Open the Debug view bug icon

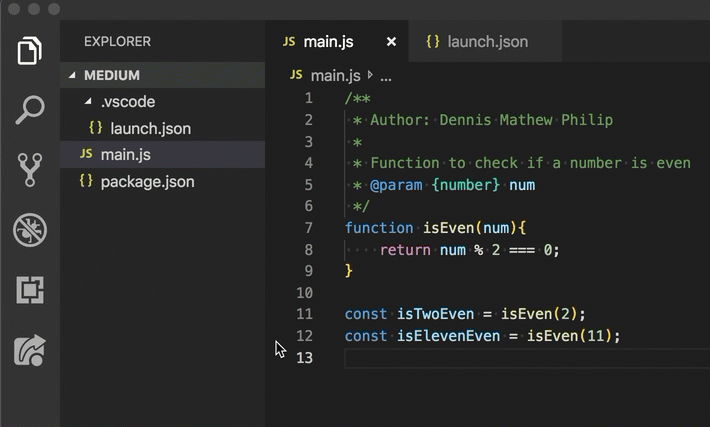[30, 230]
